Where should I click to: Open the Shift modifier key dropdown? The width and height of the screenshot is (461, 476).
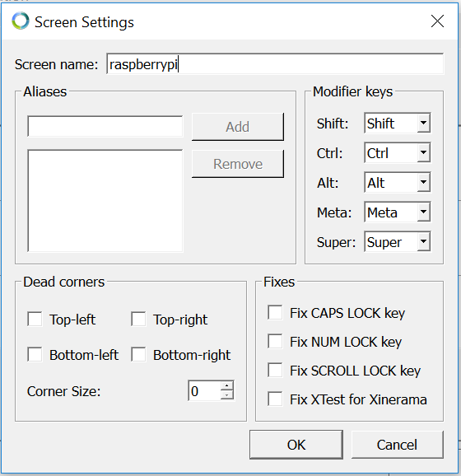pyautogui.click(x=398, y=123)
